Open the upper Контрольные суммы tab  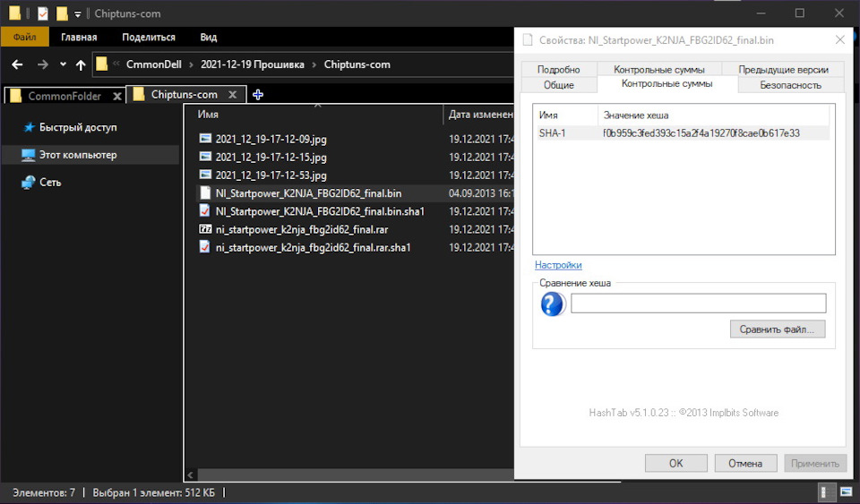pyautogui.click(x=658, y=70)
